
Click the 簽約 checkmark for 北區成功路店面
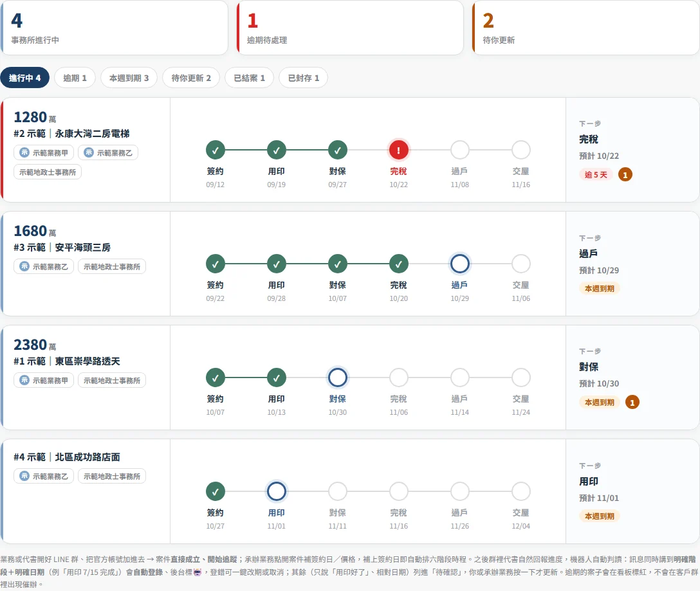click(x=215, y=491)
